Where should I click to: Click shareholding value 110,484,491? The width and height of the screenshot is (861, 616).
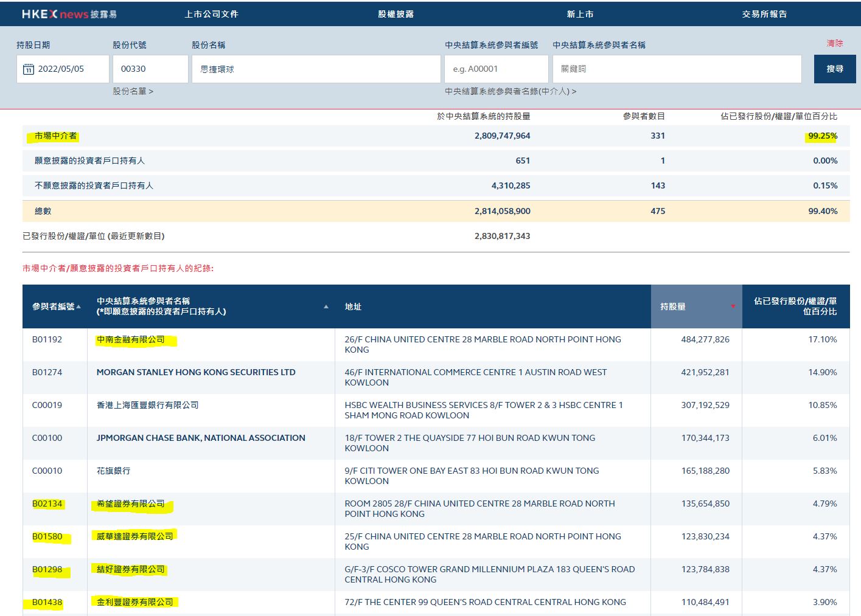point(705,603)
